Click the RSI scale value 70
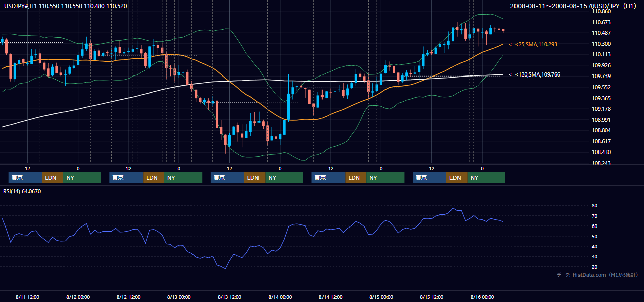 [594, 216]
